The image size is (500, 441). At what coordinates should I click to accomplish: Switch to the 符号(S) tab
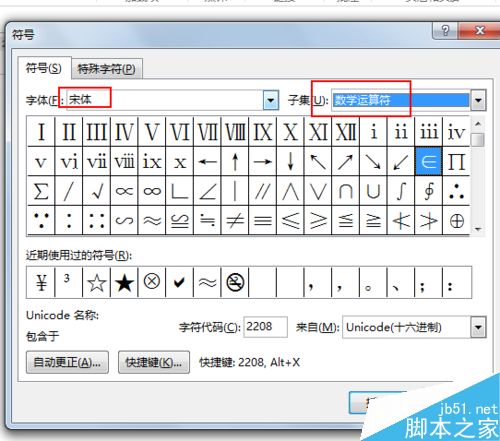44,68
